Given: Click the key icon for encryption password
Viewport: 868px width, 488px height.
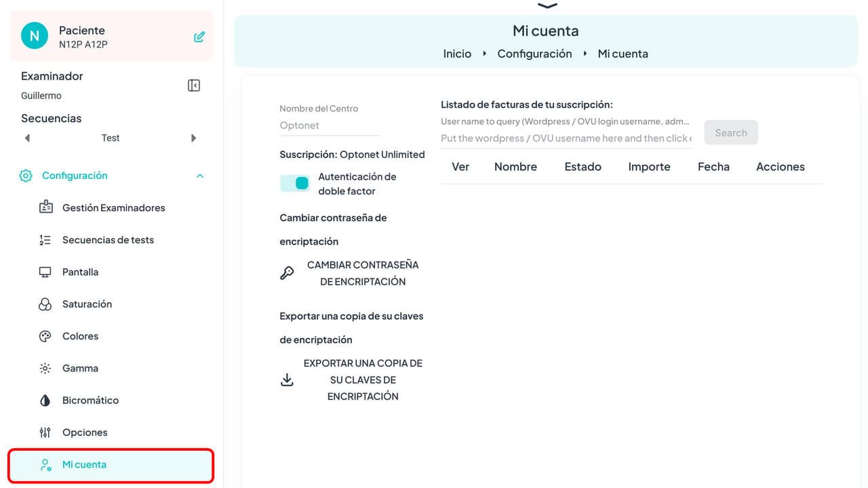Looking at the screenshot, I should point(287,273).
